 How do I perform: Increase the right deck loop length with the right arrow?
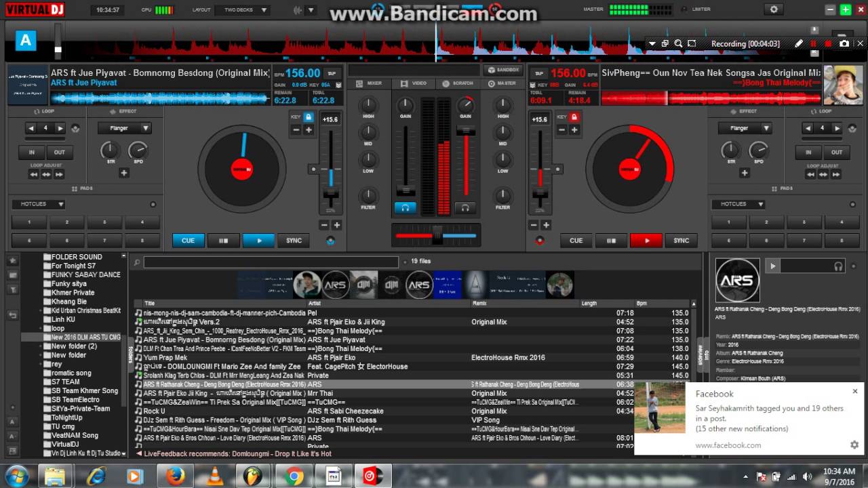837,128
